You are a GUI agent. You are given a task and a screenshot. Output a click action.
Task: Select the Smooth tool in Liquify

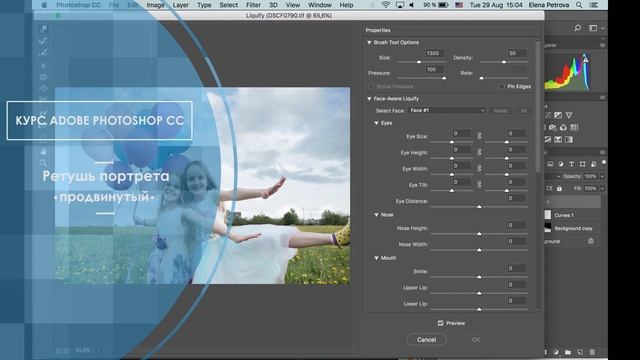(x=43, y=52)
